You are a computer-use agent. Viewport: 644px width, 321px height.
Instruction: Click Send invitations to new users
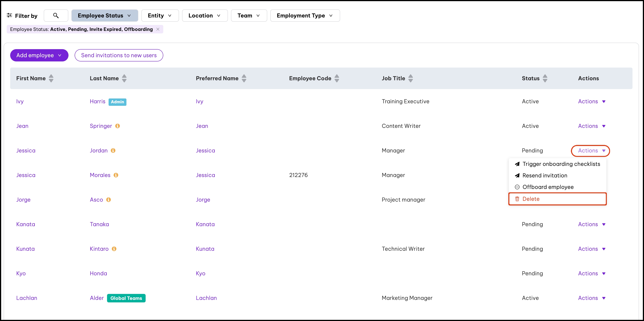(119, 55)
